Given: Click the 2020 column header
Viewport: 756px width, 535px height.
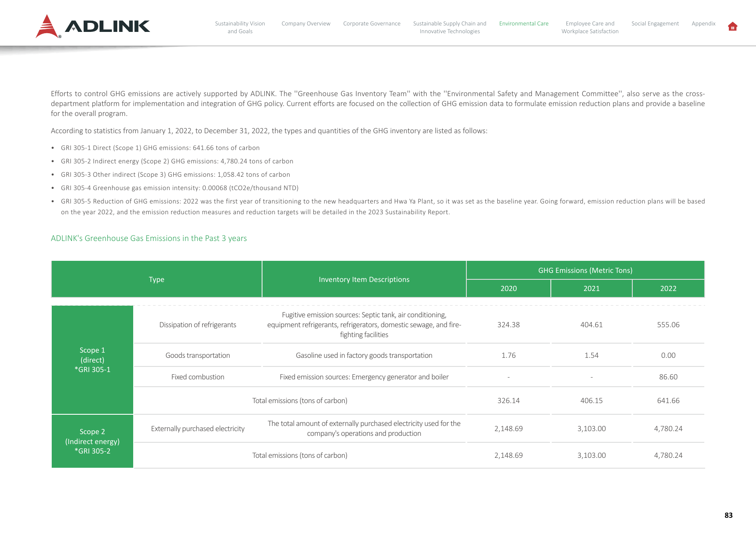Looking at the screenshot, I should pos(509,288).
